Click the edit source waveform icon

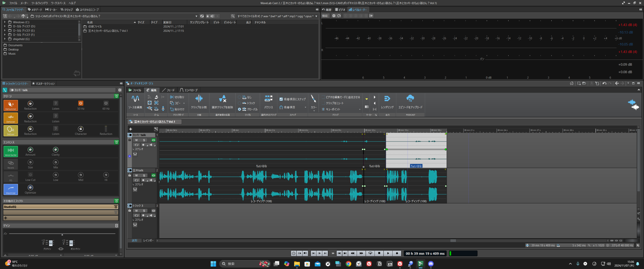135,99
